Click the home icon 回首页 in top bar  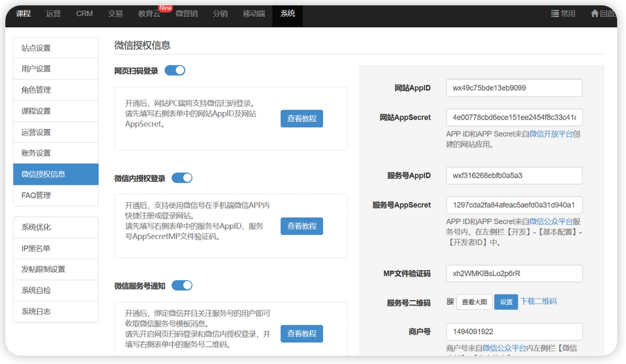click(x=594, y=13)
